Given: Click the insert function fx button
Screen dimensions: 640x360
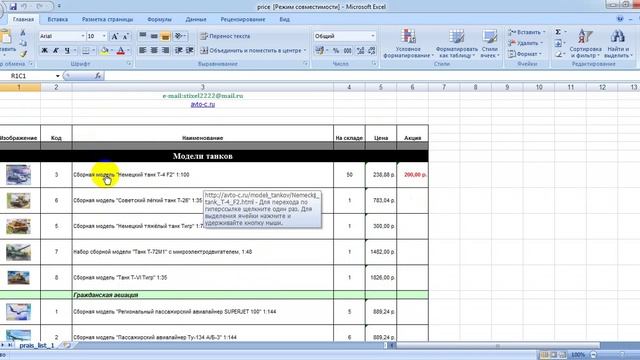Looking at the screenshot, I should tap(98, 76).
